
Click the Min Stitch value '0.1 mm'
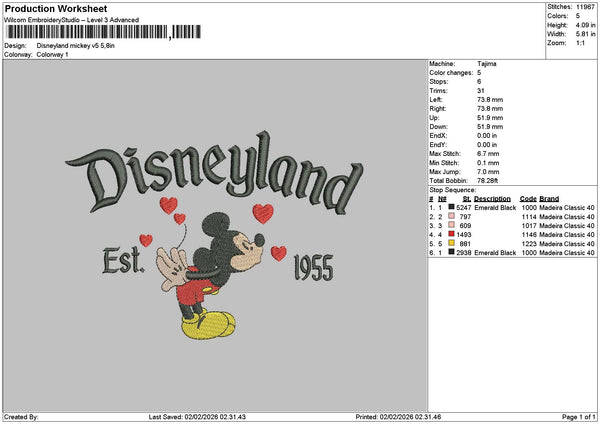click(488, 163)
